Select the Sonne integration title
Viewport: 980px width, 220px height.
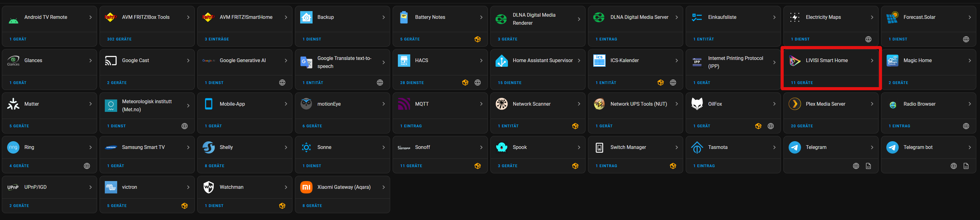tap(324, 147)
